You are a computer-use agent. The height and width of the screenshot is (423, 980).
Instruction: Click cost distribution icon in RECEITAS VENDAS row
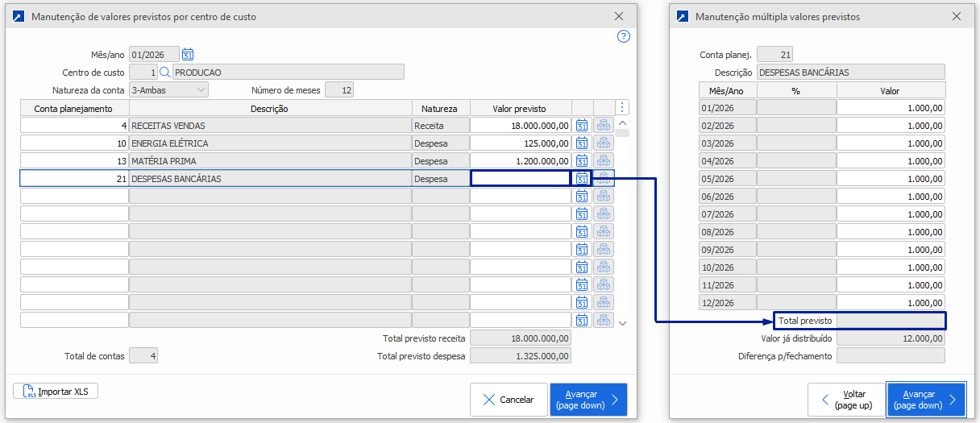pos(604,126)
